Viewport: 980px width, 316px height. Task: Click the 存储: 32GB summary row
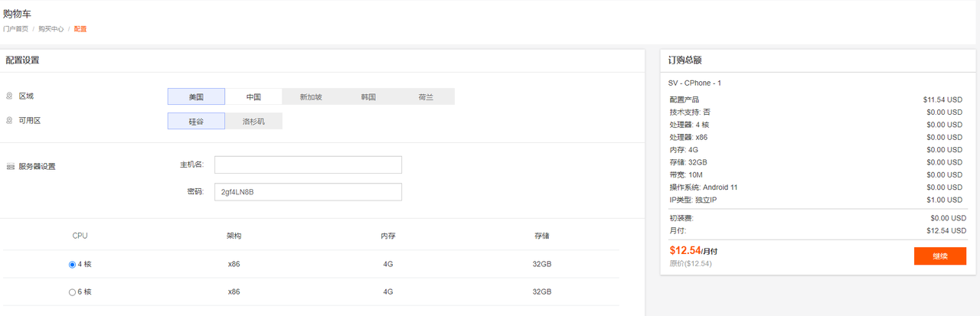[x=815, y=162]
